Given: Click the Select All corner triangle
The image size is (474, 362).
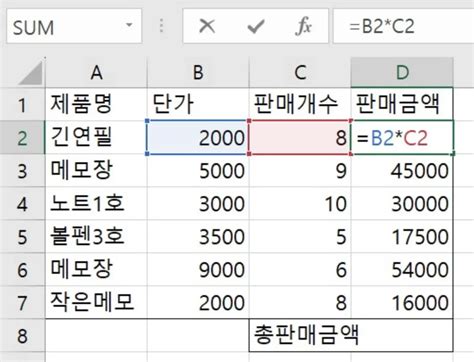Looking at the screenshot, I should [30, 73].
